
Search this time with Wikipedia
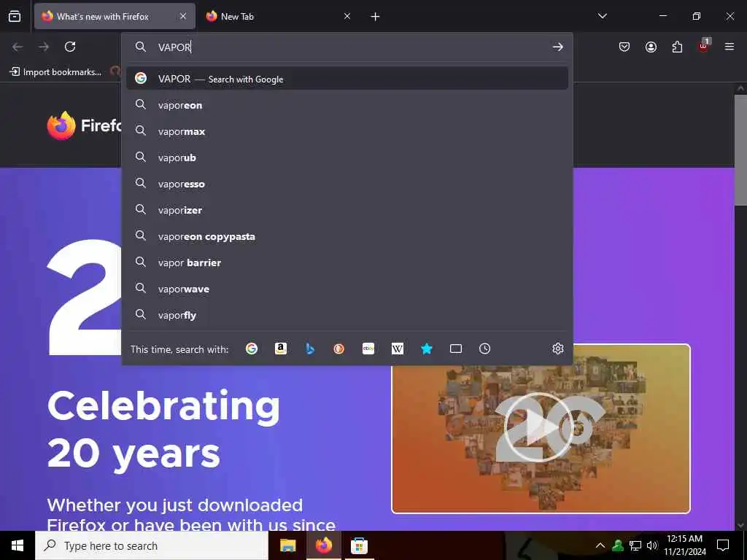tap(398, 349)
